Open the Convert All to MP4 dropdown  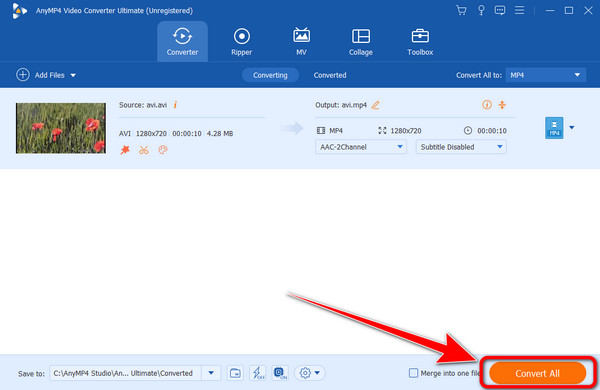(x=545, y=75)
